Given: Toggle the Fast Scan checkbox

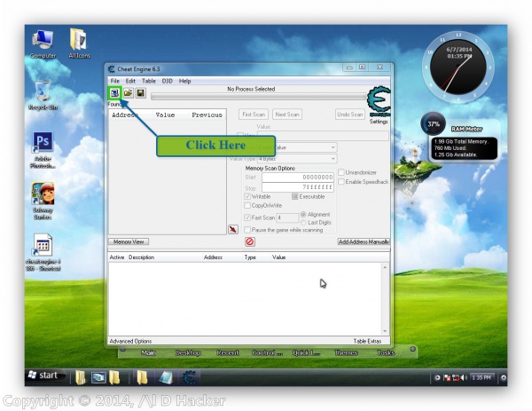Looking at the screenshot, I should [247, 217].
